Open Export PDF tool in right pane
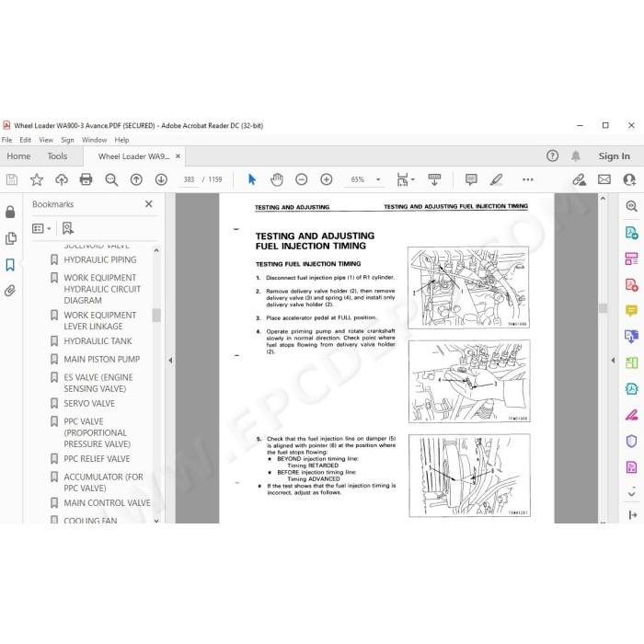 [631, 233]
